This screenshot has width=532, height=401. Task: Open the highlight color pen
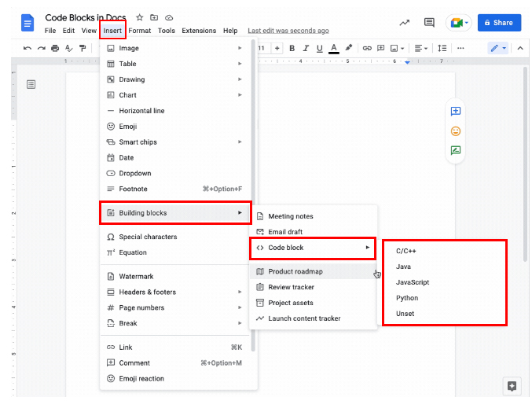click(348, 48)
